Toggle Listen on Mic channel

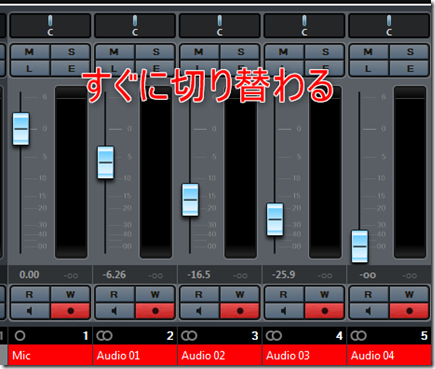pos(30,68)
